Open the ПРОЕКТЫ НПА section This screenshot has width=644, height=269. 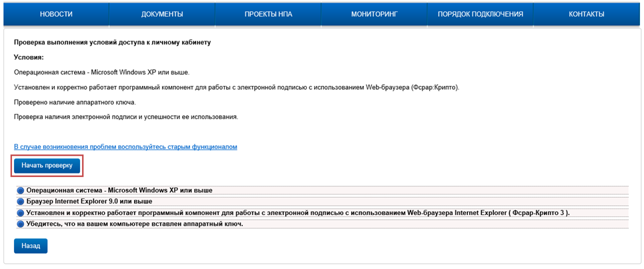point(268,15)
